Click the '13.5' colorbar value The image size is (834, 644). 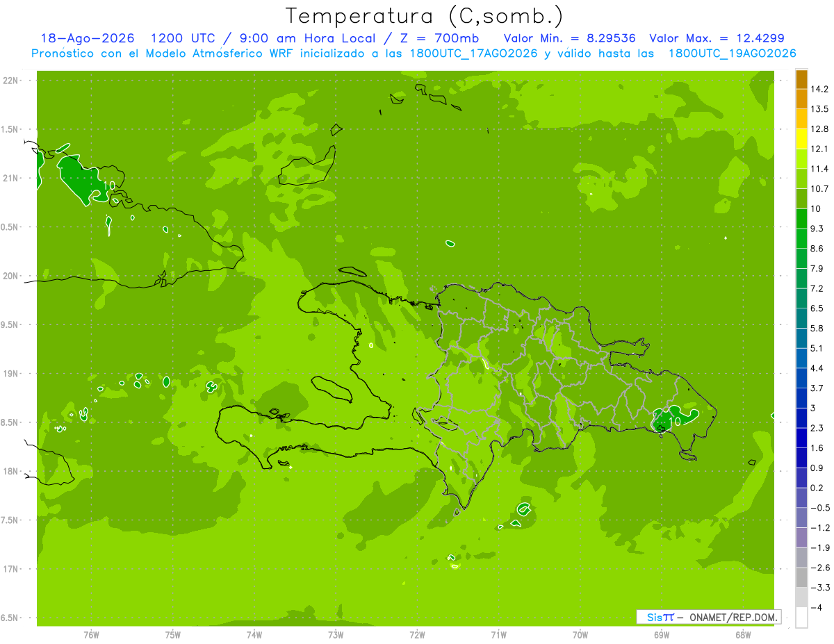(x=819, y=109)
